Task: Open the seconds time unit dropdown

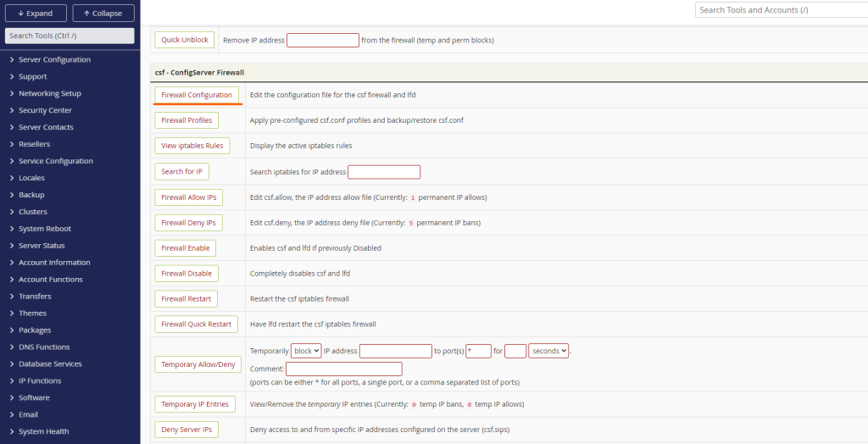Action: click(548, 351)
